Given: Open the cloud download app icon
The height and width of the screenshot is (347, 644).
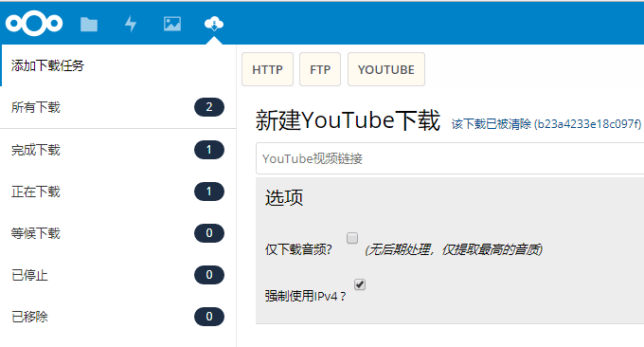Looking at the screenshot, I should click(214, 24).
